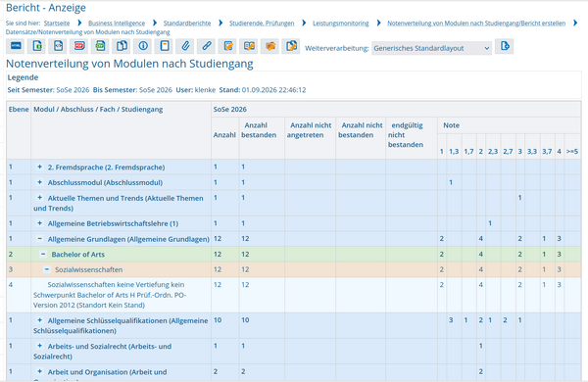Image resolution: width=588 pixels, height=382 pixels.
Task: Click grade 1,3 count in Abschlussmodul row
Action: (x=451, y=182)
